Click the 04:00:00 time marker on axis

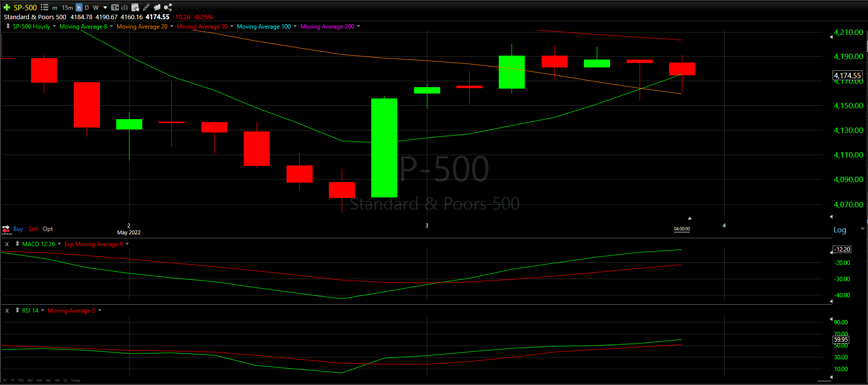[x=682, y=229]
